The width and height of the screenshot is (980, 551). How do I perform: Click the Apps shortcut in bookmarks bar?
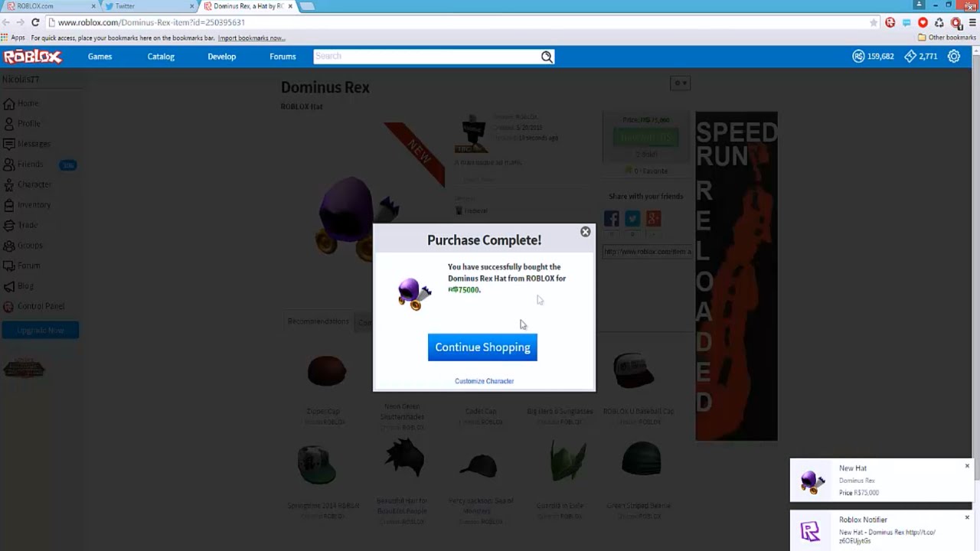[13, 37]
